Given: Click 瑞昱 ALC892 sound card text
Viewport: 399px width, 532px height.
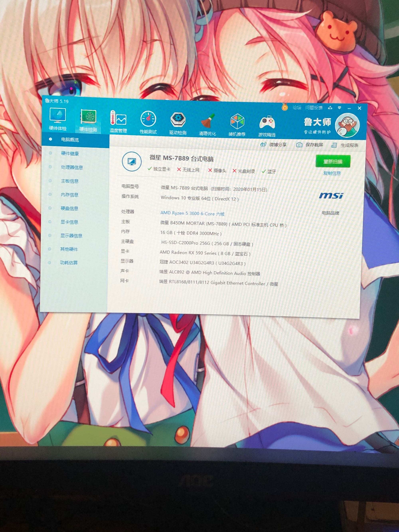Looking at the screenshot, I should click(210, 273).
